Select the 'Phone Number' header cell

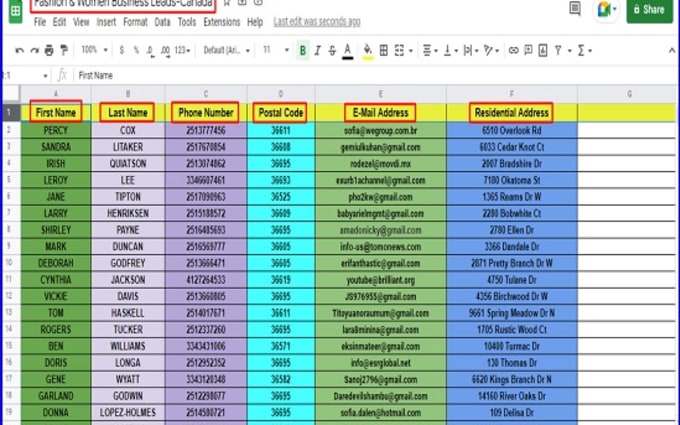(x=206, y=113)
